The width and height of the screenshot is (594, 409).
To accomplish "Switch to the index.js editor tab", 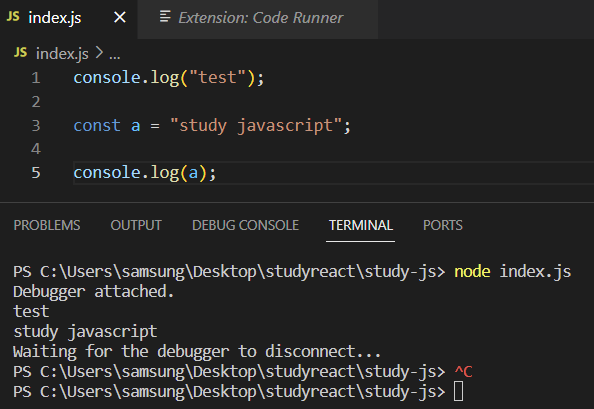I will (x=69, y=18).
